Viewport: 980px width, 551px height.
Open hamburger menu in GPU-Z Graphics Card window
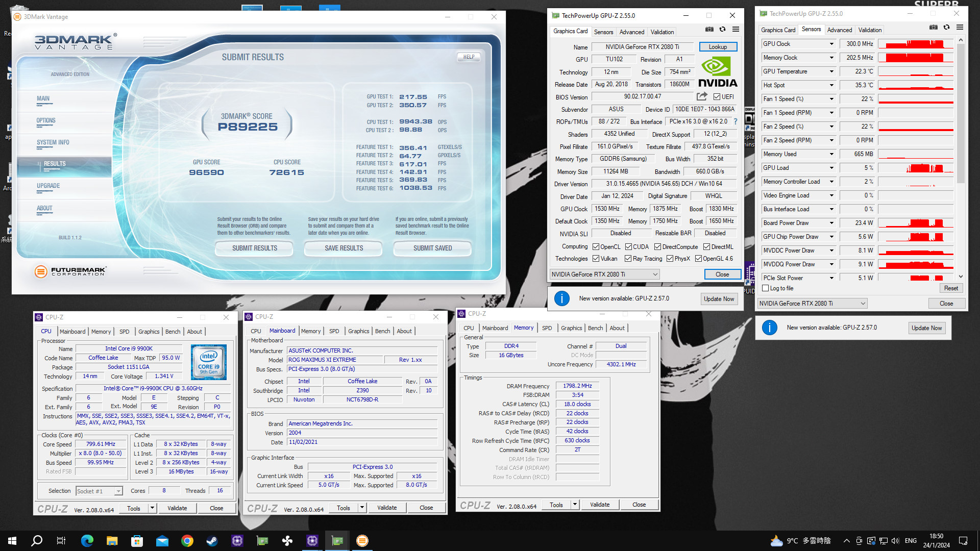(x=736, y=29)
